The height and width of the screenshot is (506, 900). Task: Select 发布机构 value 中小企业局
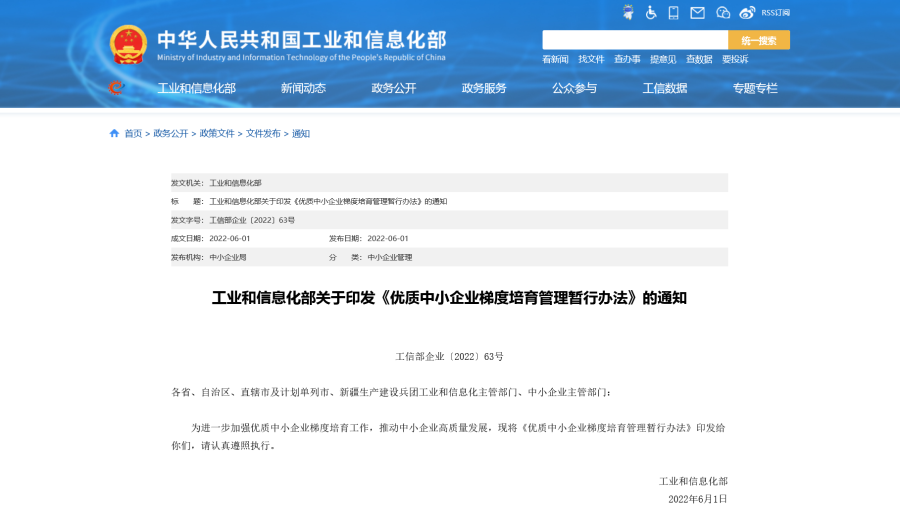tap(228, 258)
